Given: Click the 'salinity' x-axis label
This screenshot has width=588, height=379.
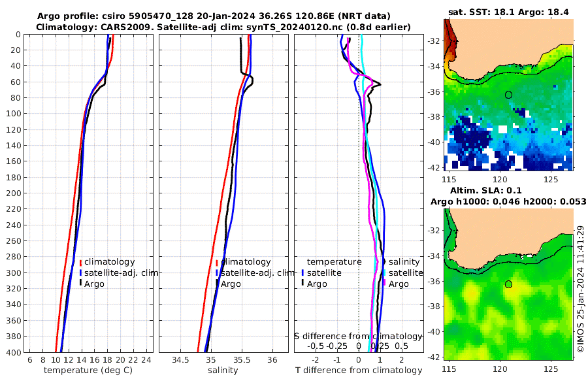Looking at the screenshot, I should click(222, 371).
